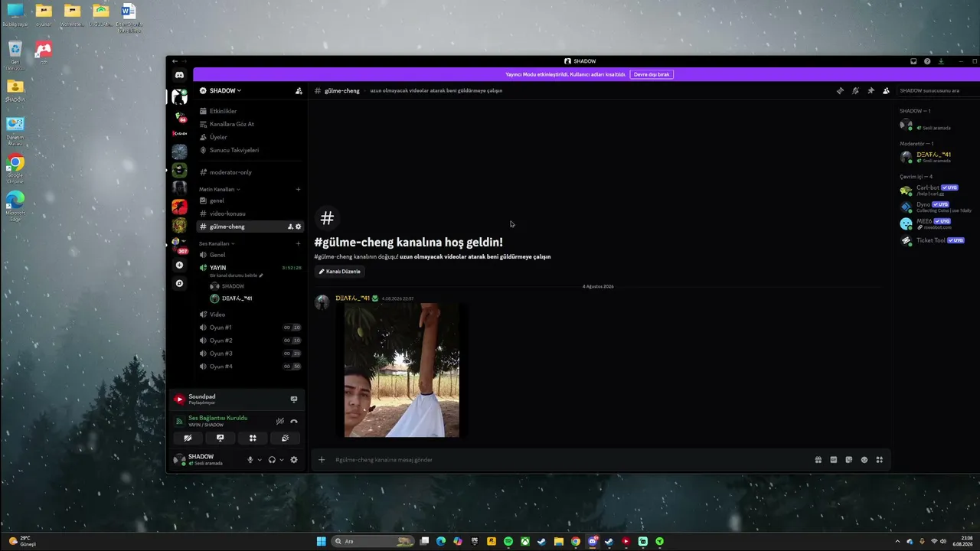
Task: Focus the message input for gülme-cheng
Action: [x=570, y=460]
